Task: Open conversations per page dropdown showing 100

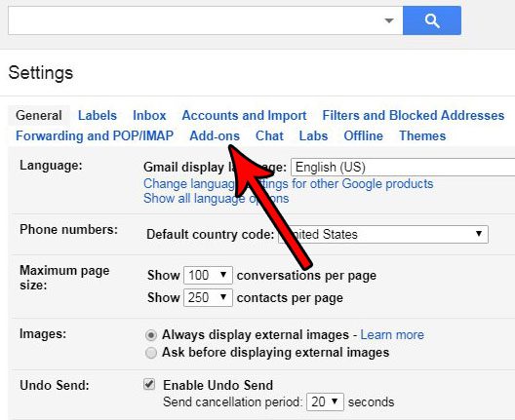Action: (x=208, y=275)
